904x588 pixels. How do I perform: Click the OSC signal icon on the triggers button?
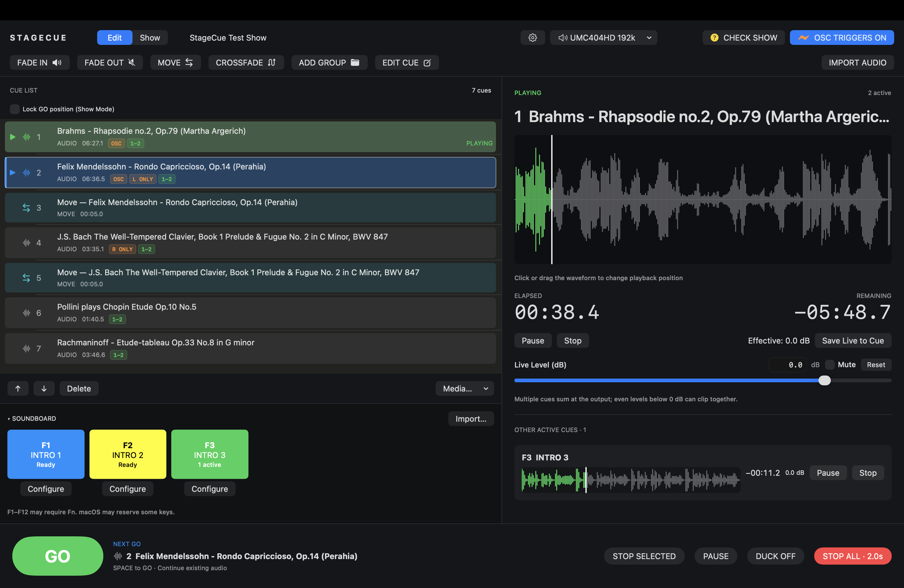(x=803, y=38)
